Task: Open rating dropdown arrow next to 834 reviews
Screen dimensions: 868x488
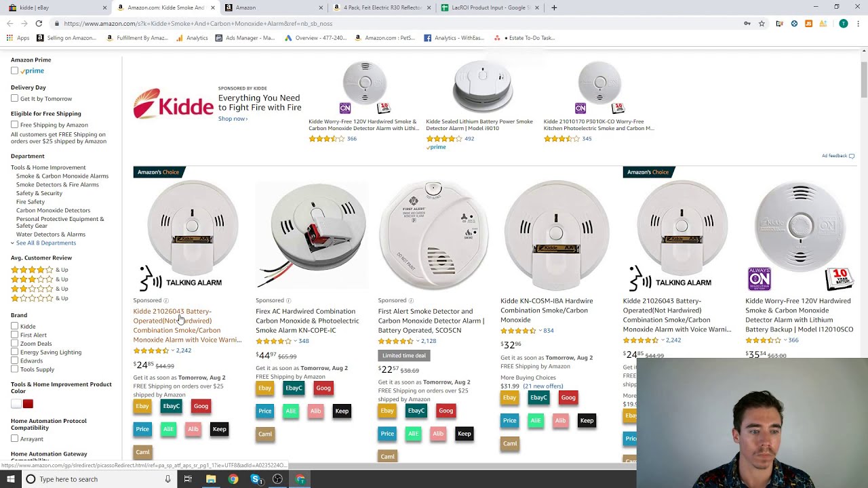Action: [x=540, y=331]
